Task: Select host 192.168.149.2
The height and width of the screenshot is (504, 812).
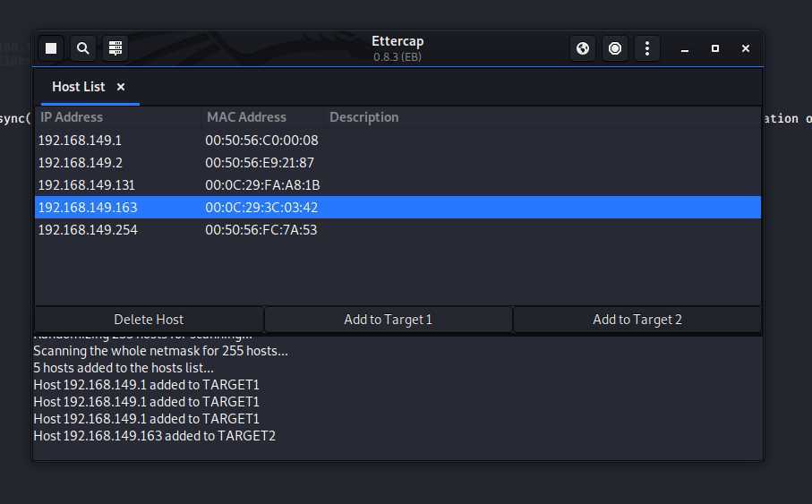Action: pyautogui.click(x=397, y=163)
